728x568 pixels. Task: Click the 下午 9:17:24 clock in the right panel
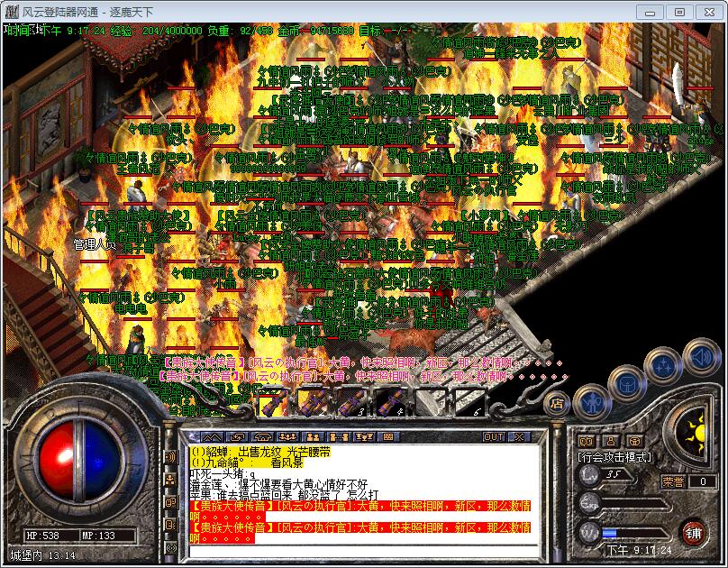[640, 550]
